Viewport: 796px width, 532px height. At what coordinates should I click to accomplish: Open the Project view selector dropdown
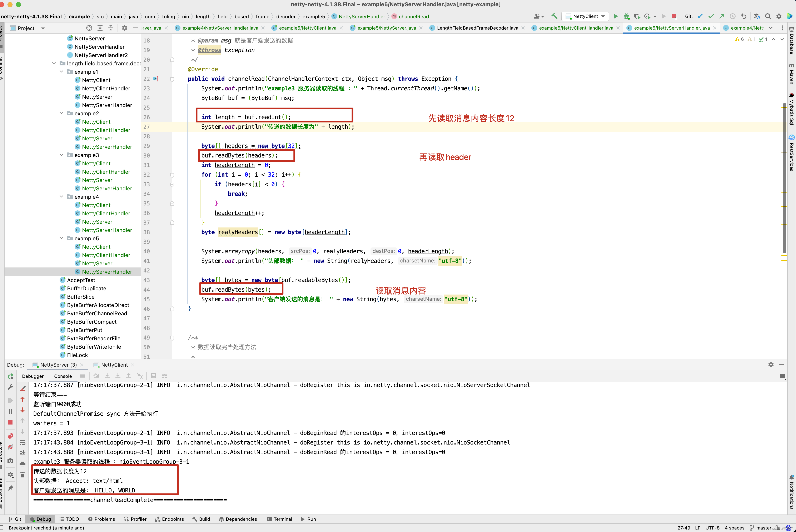click(43, 28)
